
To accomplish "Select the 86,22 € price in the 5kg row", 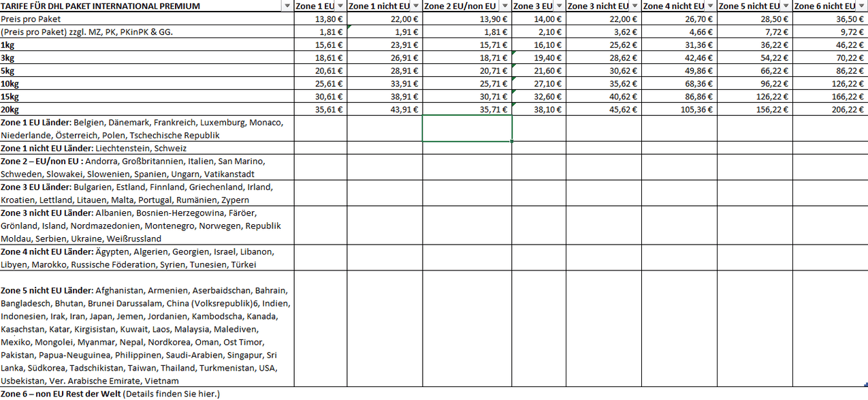I will [831, 71].
